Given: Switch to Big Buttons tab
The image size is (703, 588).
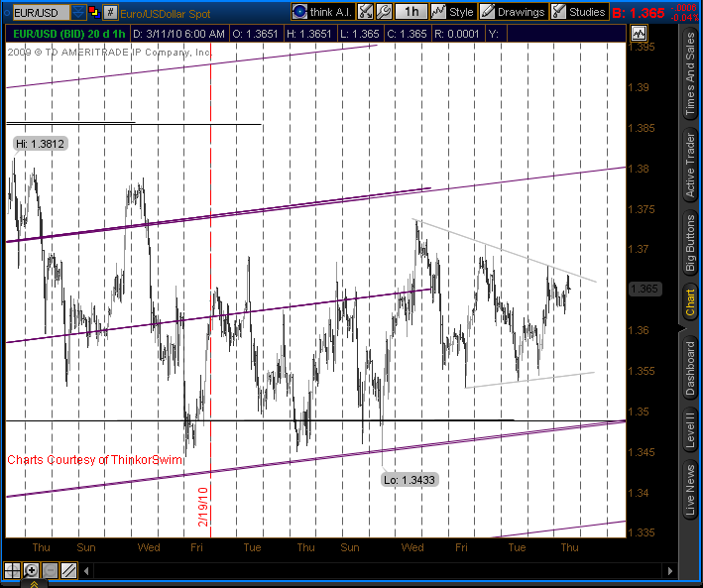Looking at the screenshot, I should coord(690,243).
